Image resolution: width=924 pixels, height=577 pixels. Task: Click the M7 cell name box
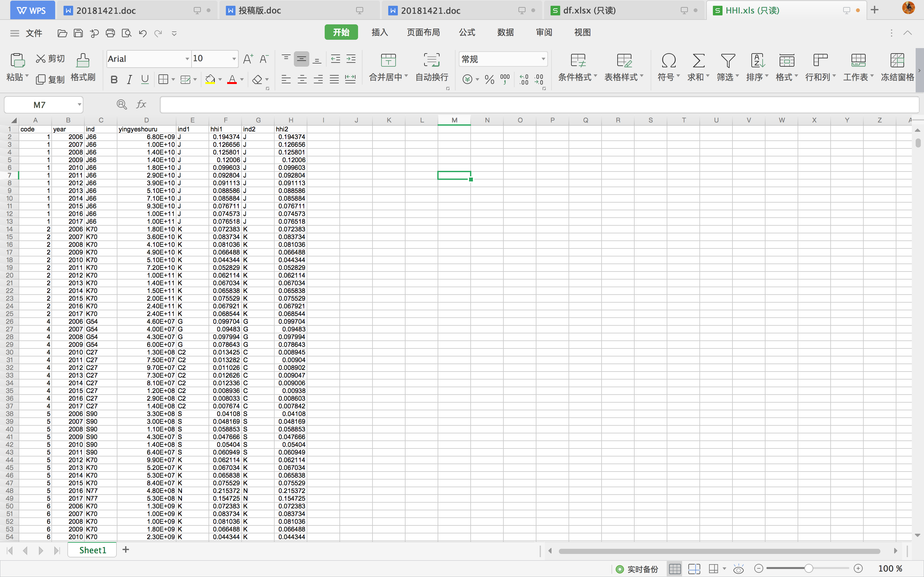[x=39, y=105]
